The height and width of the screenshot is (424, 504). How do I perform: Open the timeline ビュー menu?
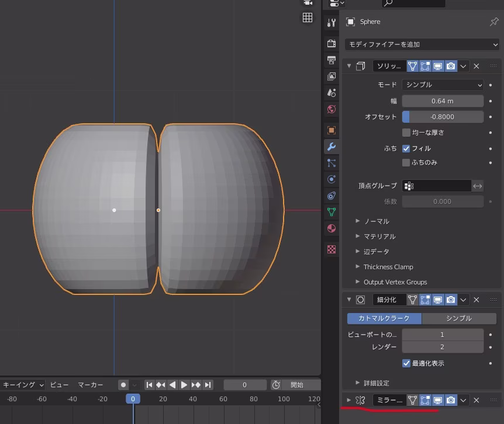point(60,385)
